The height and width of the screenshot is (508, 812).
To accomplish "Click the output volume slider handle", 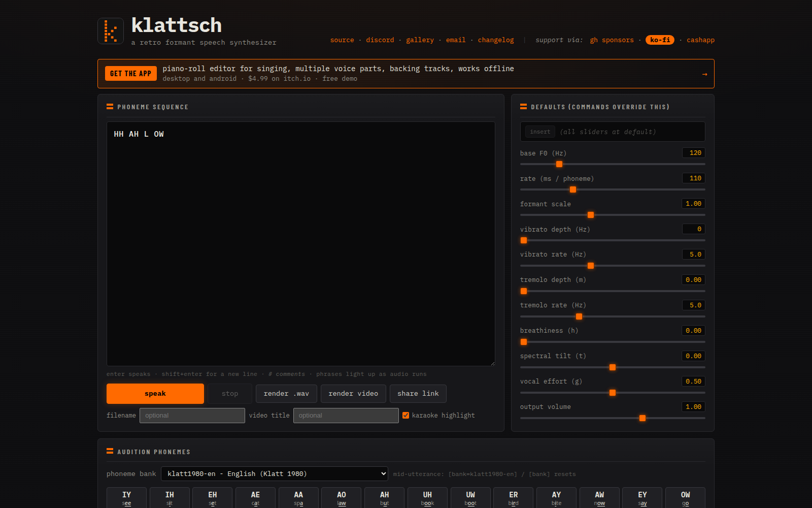I will point(642,418).
